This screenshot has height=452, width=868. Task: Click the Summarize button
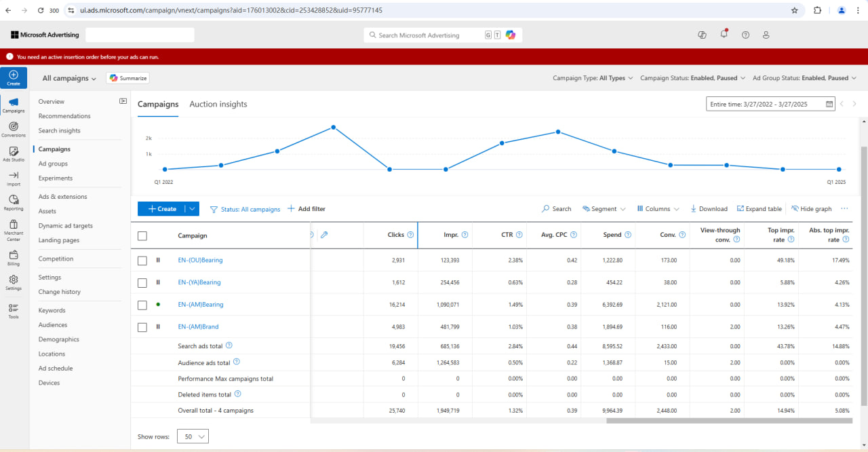click(x=127, y=78)
